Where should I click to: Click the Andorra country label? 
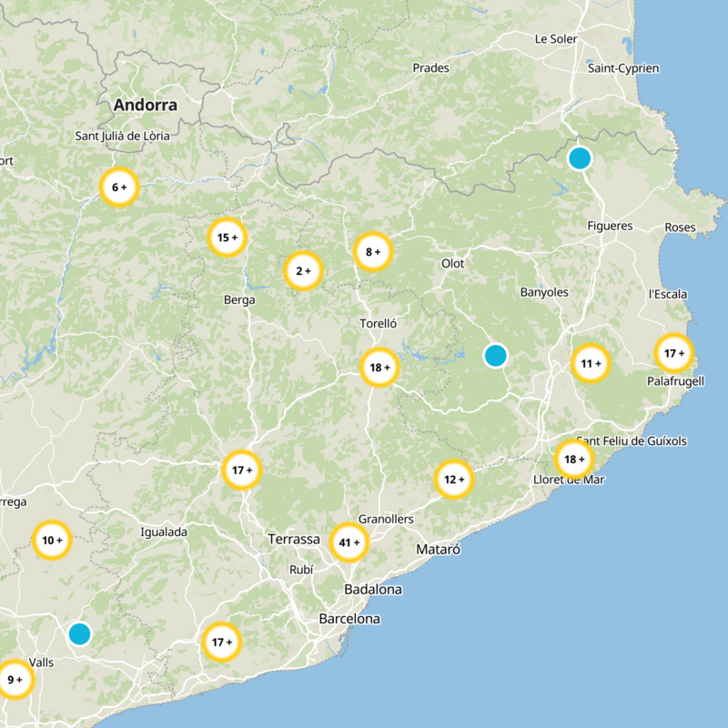[146, 105]
